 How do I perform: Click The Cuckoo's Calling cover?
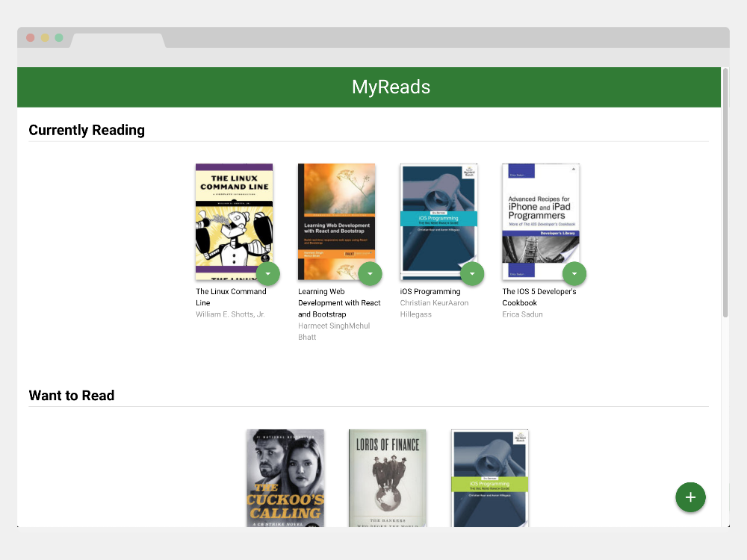tap(285, 478)
